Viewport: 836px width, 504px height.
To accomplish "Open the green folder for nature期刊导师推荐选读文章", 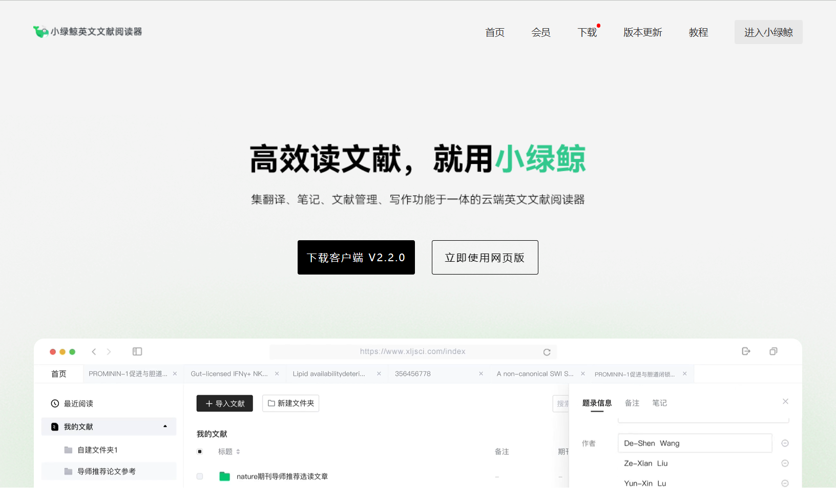I will pos(224,476).
